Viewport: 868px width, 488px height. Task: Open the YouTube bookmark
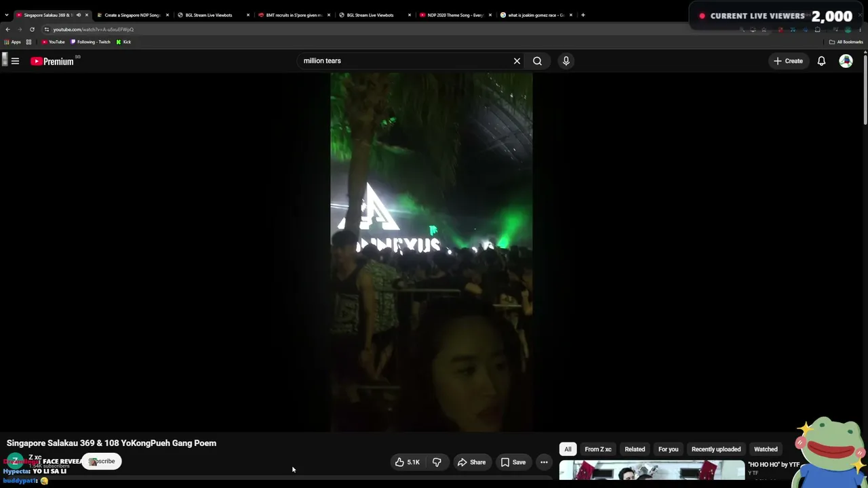coord(54,42)
